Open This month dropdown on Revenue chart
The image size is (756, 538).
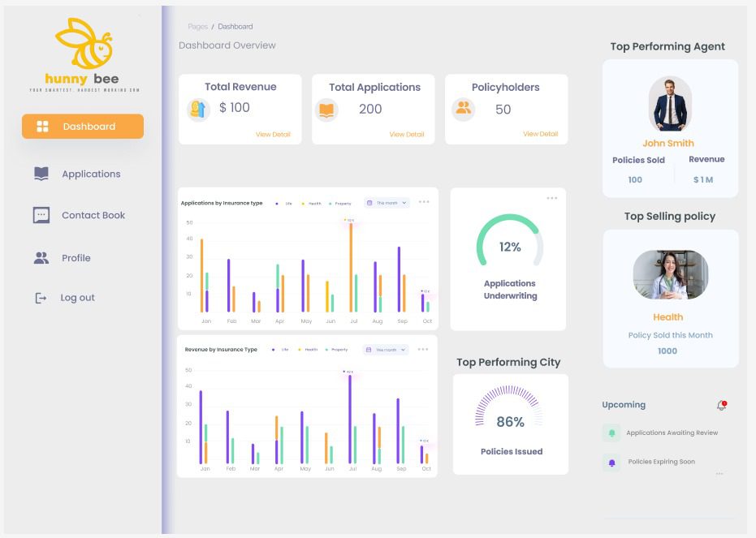[x=386, y=350]
